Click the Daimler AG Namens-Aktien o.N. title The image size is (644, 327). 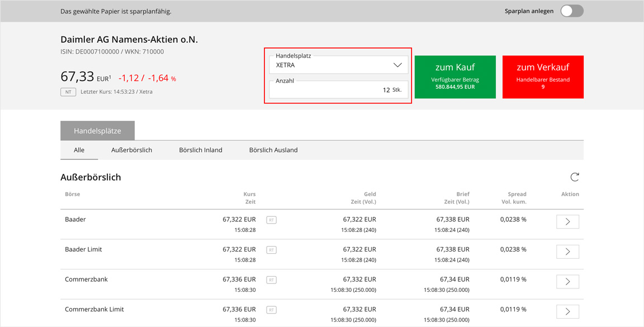tap(129, 40)
